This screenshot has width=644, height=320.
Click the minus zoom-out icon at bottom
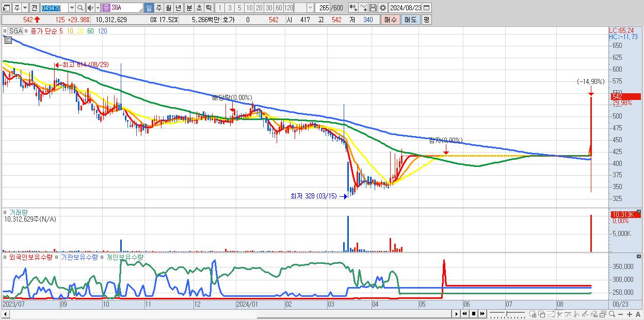[620, 314]
